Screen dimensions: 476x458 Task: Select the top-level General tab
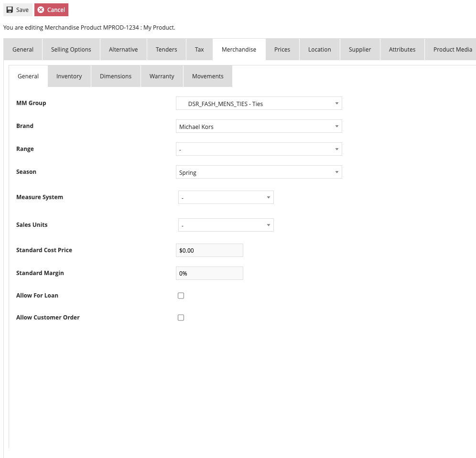coord(23,50)
